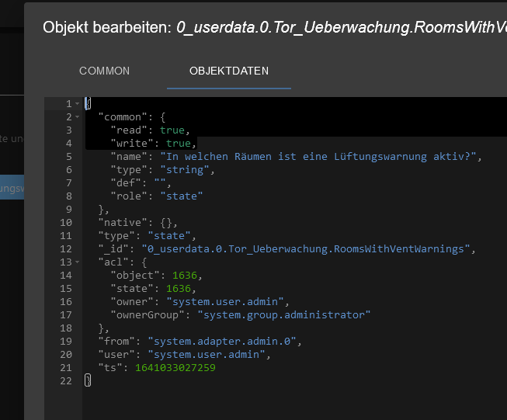Select the OBJEKTDATEN tab

click(229, 71)
